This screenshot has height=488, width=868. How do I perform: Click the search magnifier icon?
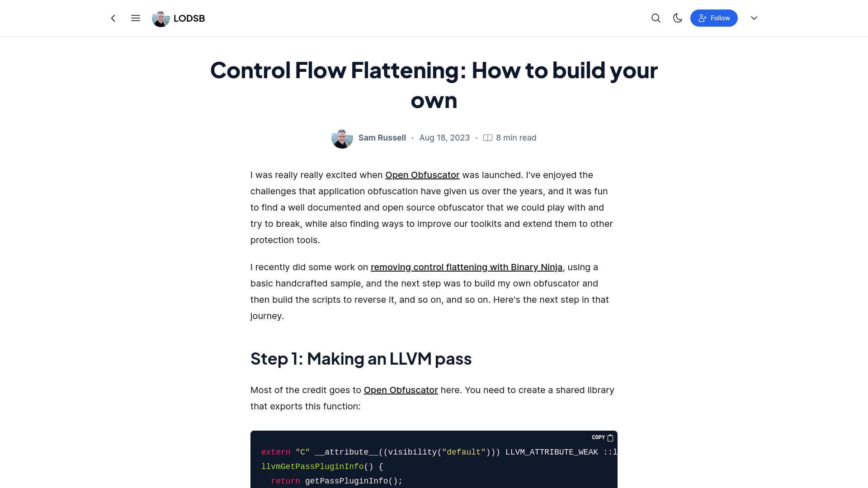tap(656, 18)
